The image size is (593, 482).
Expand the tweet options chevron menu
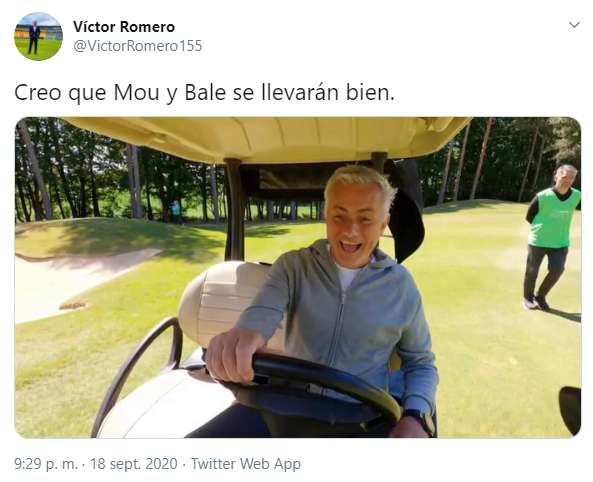pyautogui.click(x=574, y=25)
